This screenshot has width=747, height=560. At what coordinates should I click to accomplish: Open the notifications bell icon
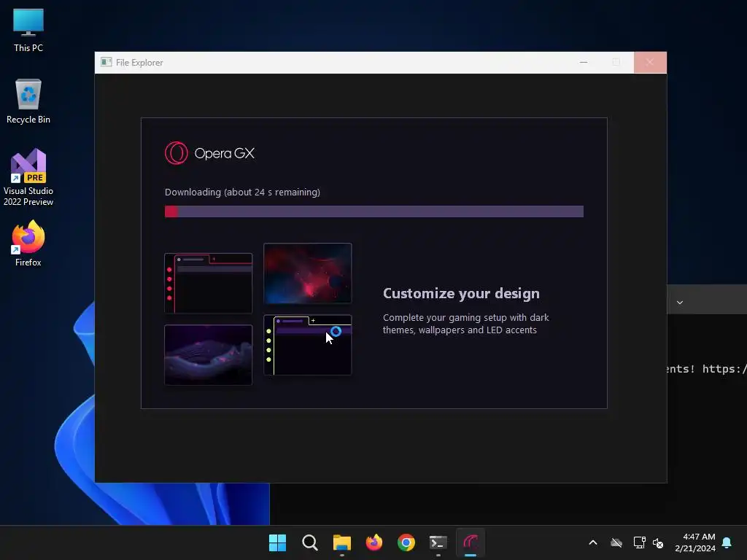click(727, 542)
